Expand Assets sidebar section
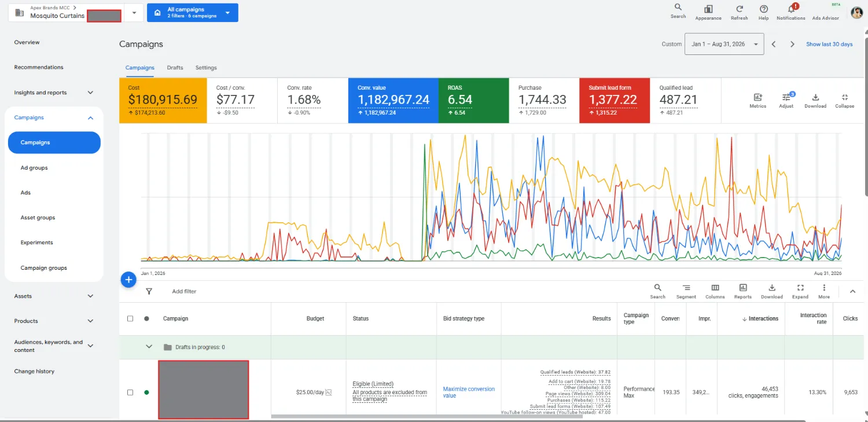The image size is (868, 422). click(90, 296)
